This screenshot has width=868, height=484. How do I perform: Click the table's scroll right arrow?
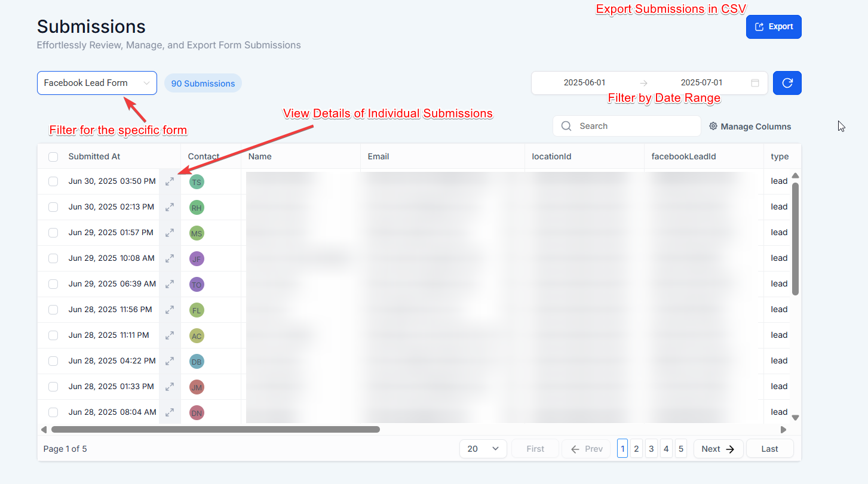[784, 430]
